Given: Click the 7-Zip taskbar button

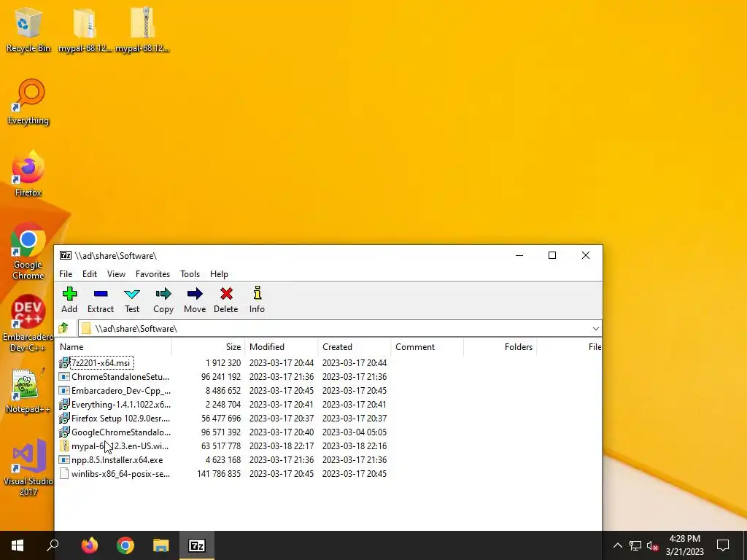Looking at the screenshot, I should pyautogui.click(x=197, y=545).
